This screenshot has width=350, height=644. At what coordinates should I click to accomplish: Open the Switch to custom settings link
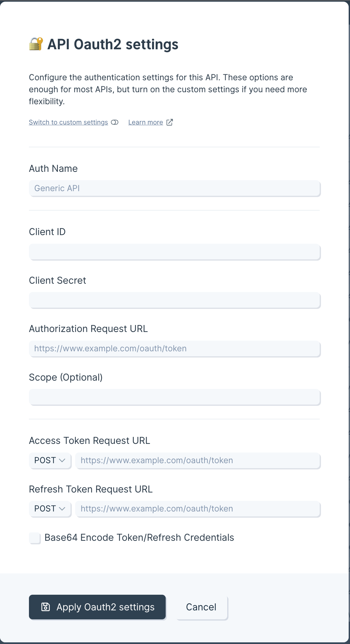tap(69, 122)
